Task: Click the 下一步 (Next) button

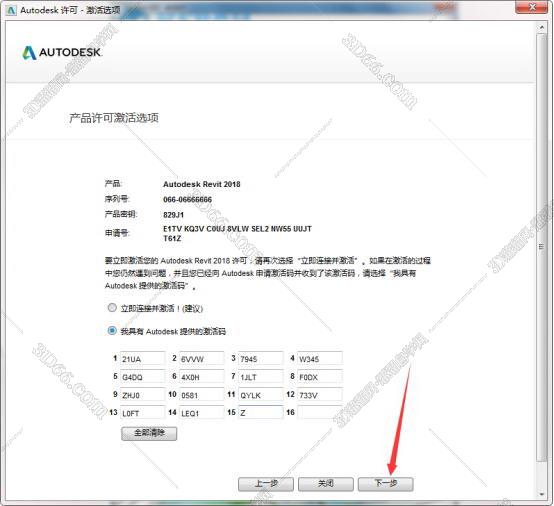Action: [386, 483]
